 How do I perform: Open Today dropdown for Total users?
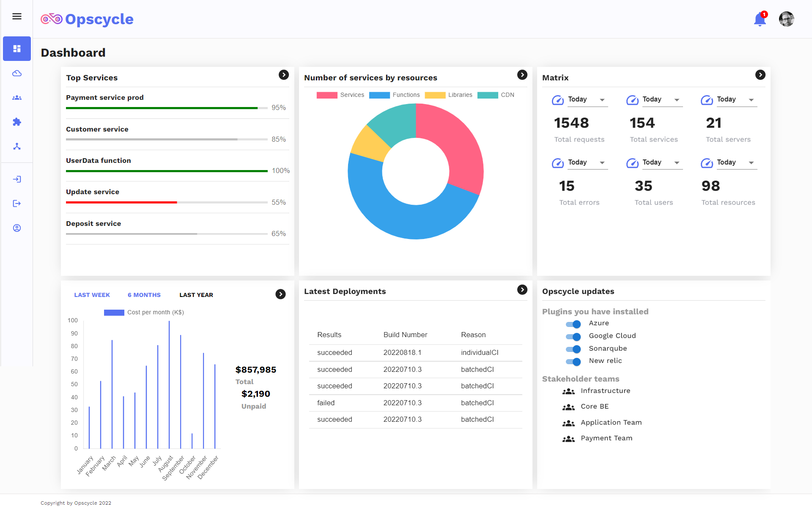tap(662, 163)
